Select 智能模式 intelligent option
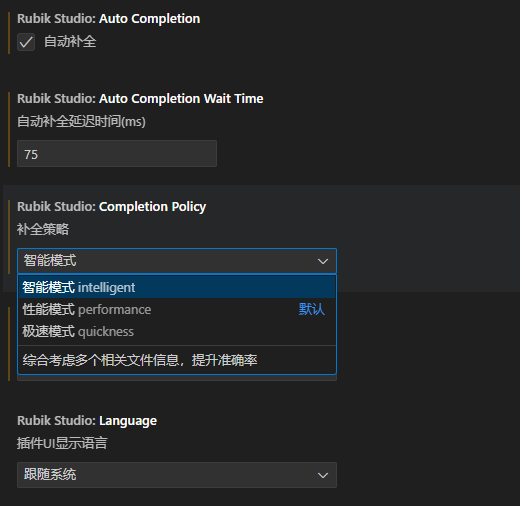The height and width of the screenshot is (506, 520). pyautogui.click(x=177, y=287)
